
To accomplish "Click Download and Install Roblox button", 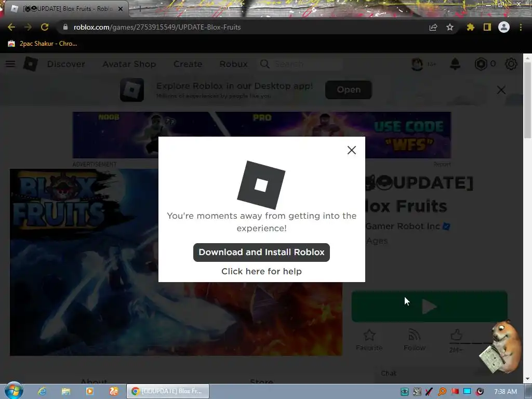I will (x=261, y=252).
